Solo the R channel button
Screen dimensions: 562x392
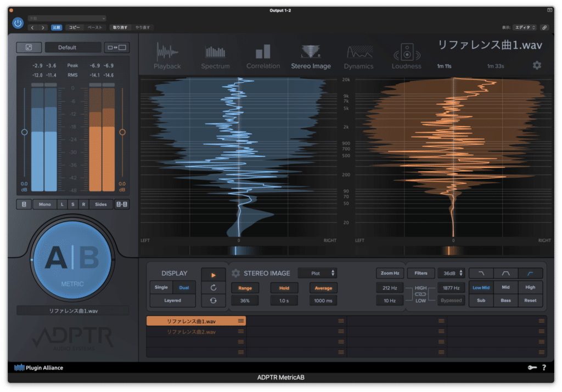click(x=83, y=204)
